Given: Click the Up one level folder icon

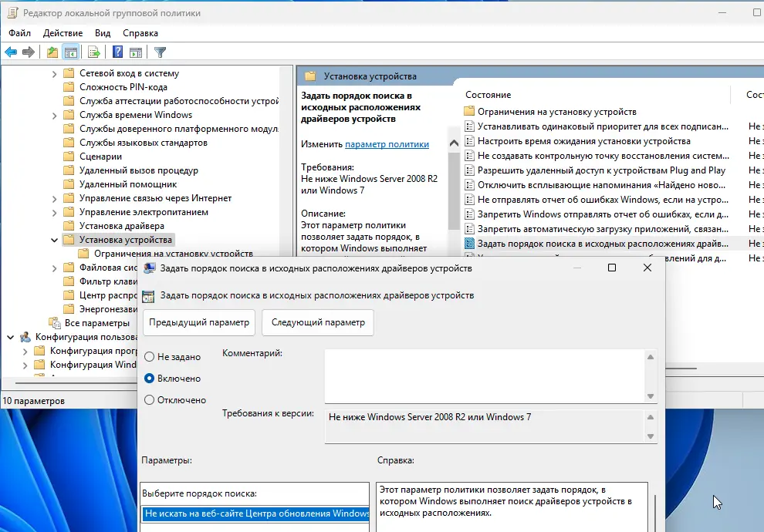Looking at the screenshot, I should point(52,52).
